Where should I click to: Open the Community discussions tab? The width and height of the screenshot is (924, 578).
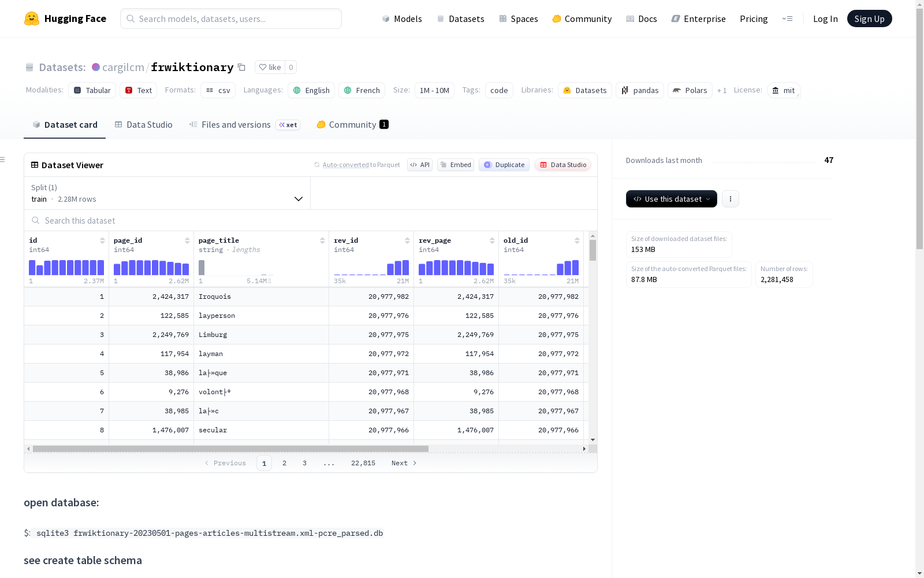[352, 125]
